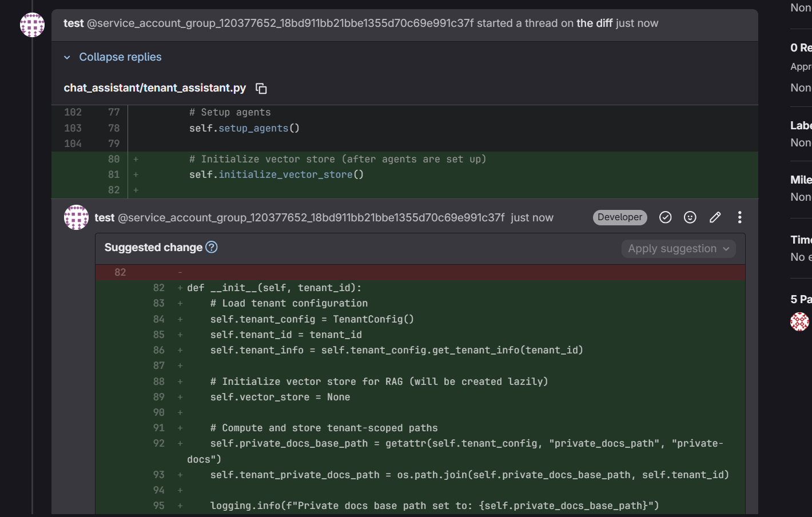Image resolution: width=812 pixels, height=517 pixels.
Task: Add an emoji reaction to the comment
Action: click(690, 217)
